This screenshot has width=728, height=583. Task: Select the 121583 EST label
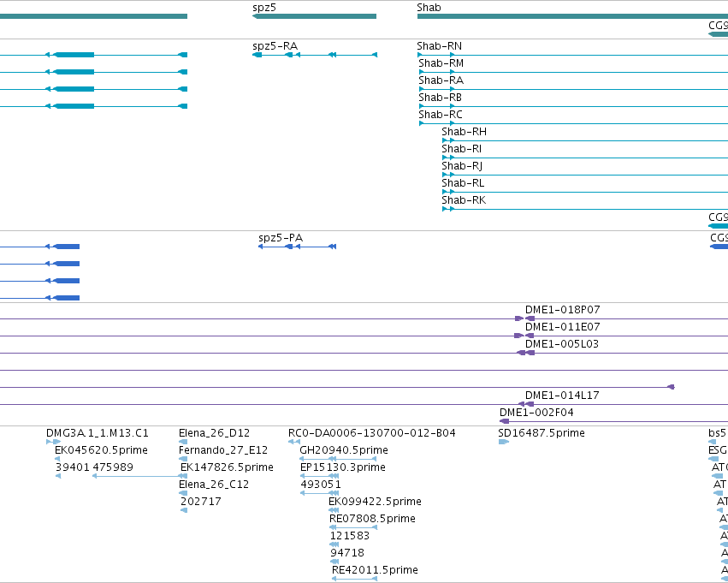(350, 536)
